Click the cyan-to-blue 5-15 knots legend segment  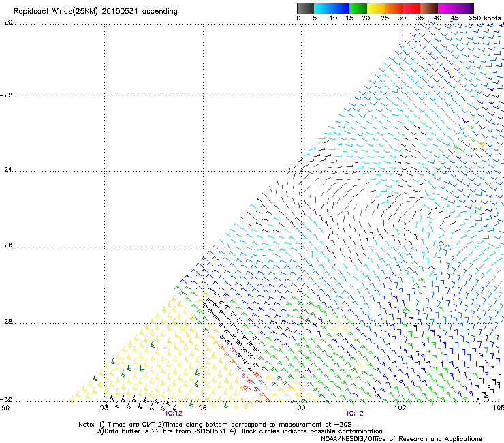tap(332, 8)
